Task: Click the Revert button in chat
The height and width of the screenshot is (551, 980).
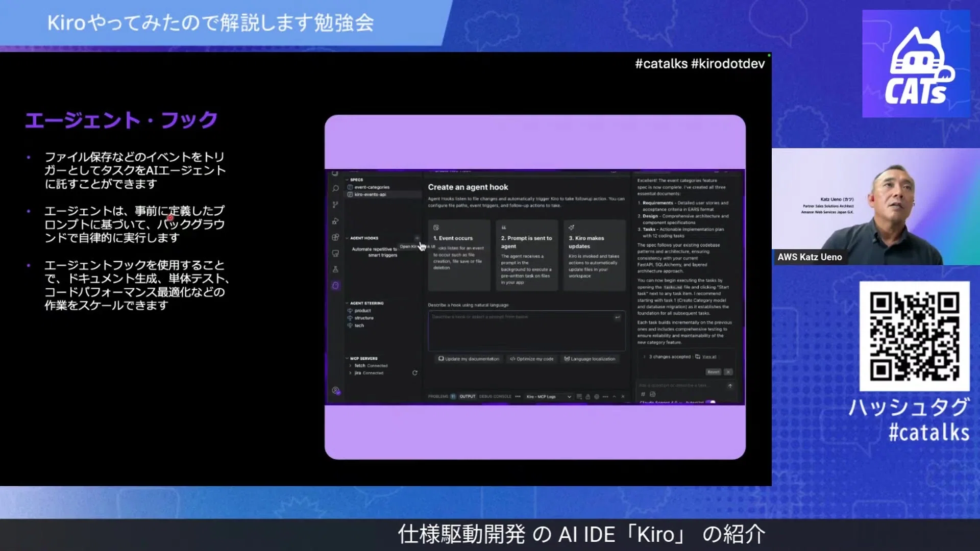Action: pyautogui.click(x=713, y=372)
